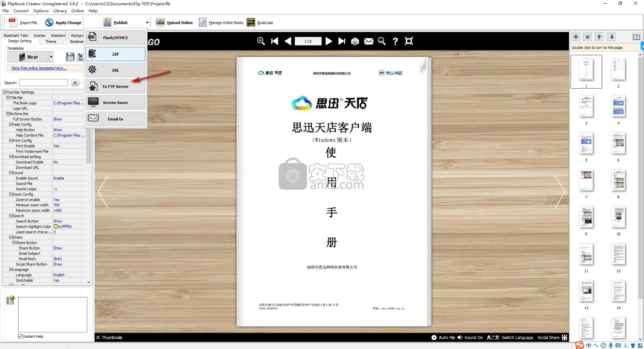This screenshot has width=644, height=349.
Task: Jump to last page icon
Action: 342,41
